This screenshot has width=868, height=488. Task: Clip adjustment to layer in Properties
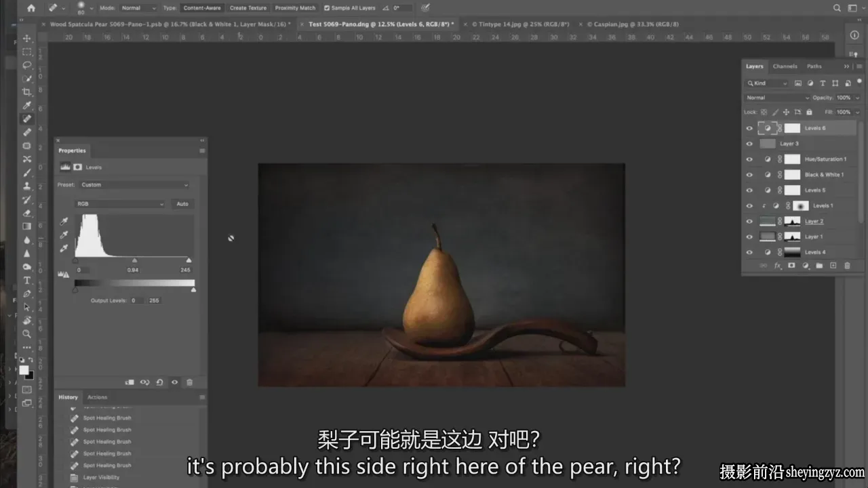[x=130, y=382]
